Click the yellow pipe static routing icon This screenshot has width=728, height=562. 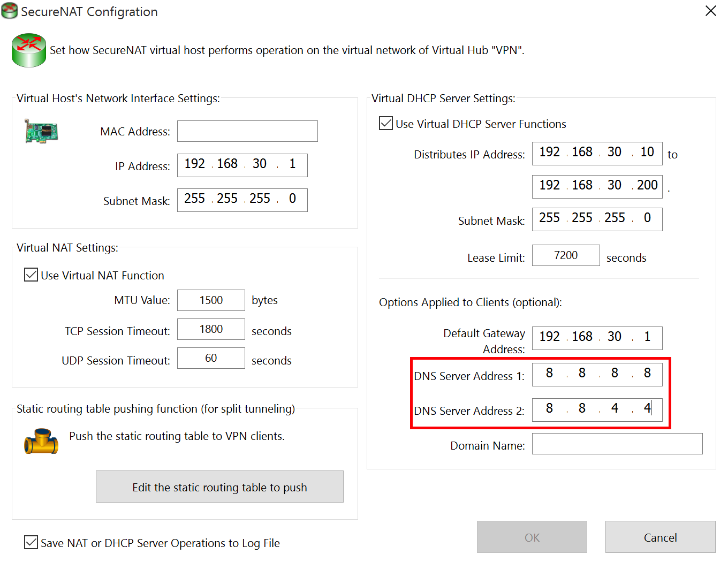[x=41, y=442]
